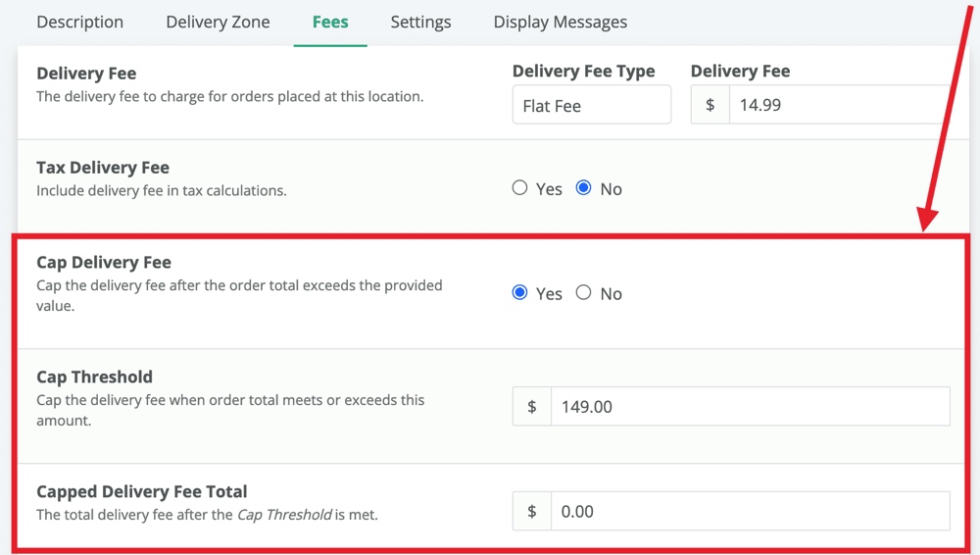
Task: Open the Description tab
Action: tap(80, 22)
